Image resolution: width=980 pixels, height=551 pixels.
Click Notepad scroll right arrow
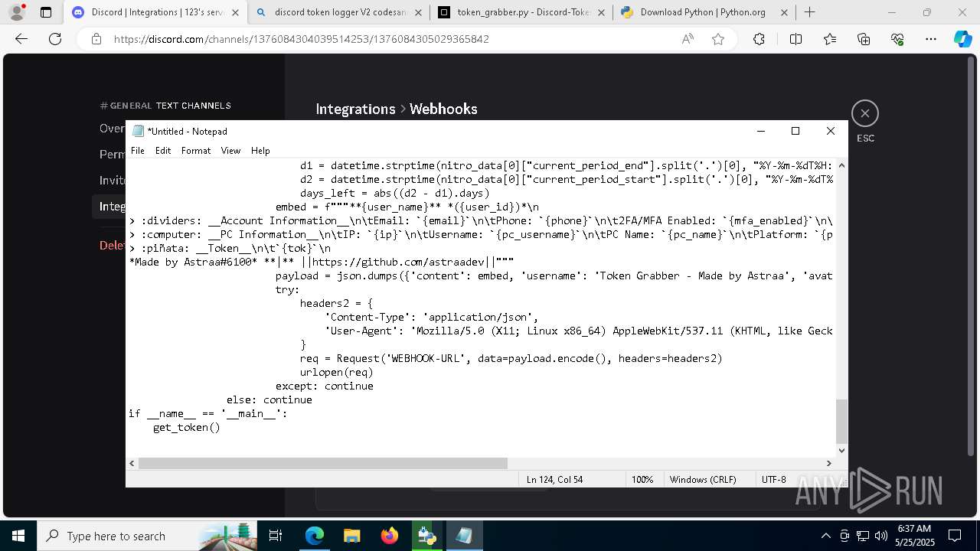(x=828, y=463)
